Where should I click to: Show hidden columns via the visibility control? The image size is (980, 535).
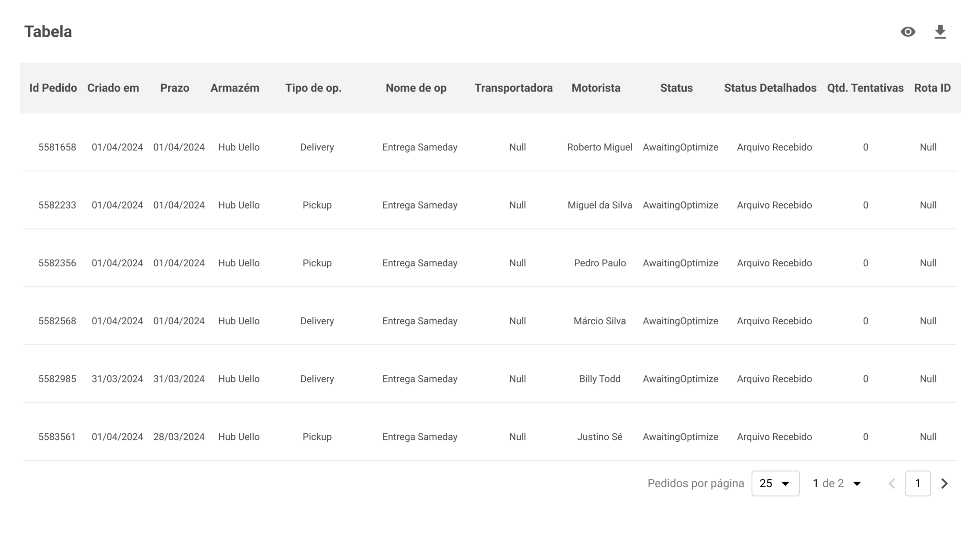908,31
